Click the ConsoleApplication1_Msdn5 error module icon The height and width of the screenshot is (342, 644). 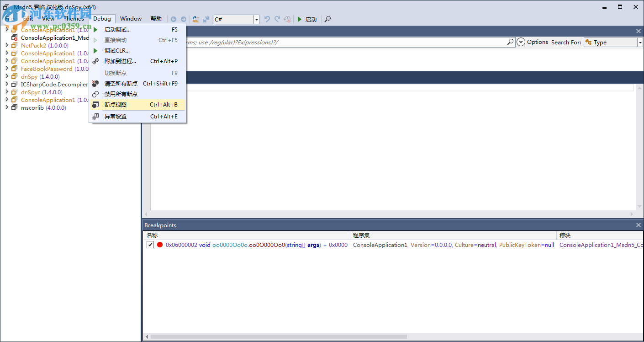(14, 38)
